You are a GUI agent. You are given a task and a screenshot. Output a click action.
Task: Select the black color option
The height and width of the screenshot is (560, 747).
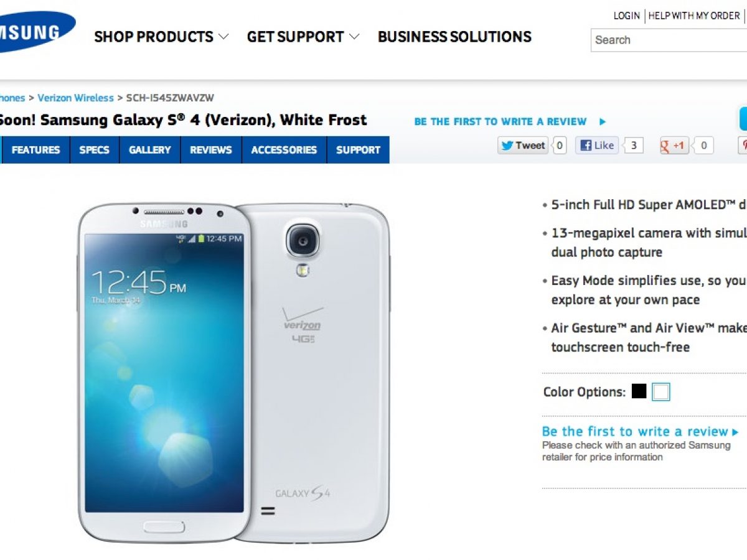tap(639, 391)
